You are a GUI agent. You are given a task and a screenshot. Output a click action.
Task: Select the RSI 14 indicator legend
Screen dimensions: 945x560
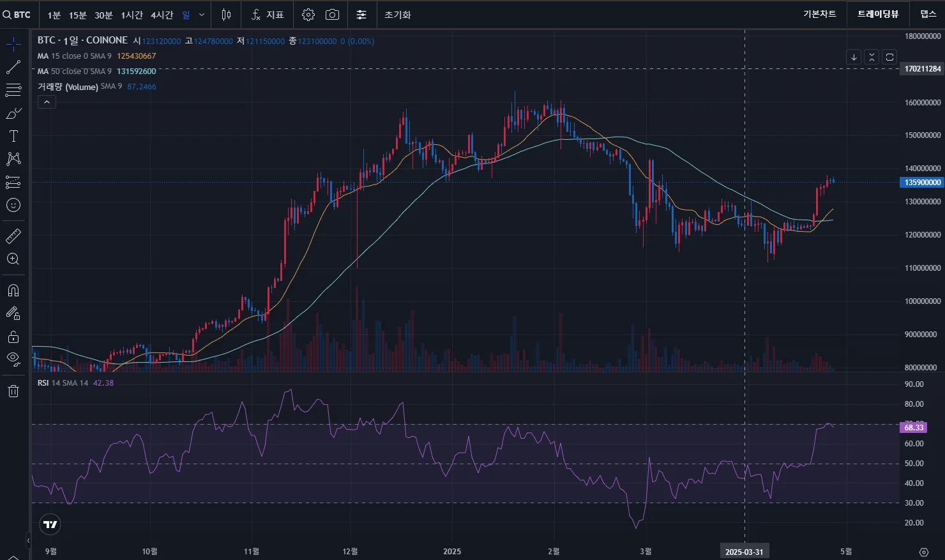(x=63, y=383)
